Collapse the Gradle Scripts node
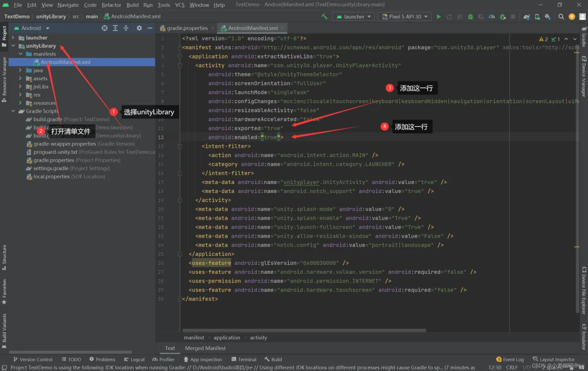This screenshot has height=371, width=588. (x=13, y=111)
